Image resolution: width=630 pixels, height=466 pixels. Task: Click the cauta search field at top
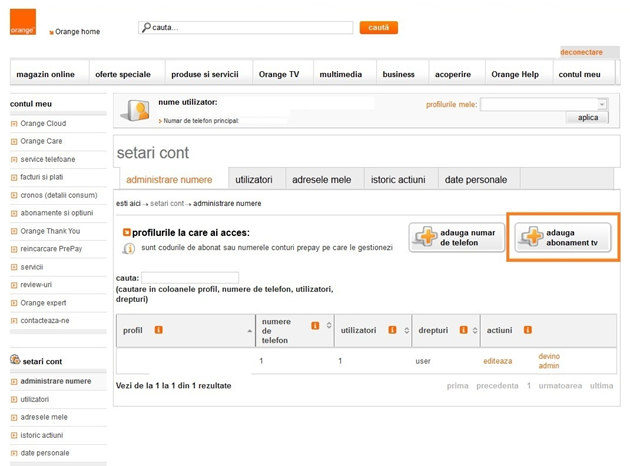click(245, 27)
